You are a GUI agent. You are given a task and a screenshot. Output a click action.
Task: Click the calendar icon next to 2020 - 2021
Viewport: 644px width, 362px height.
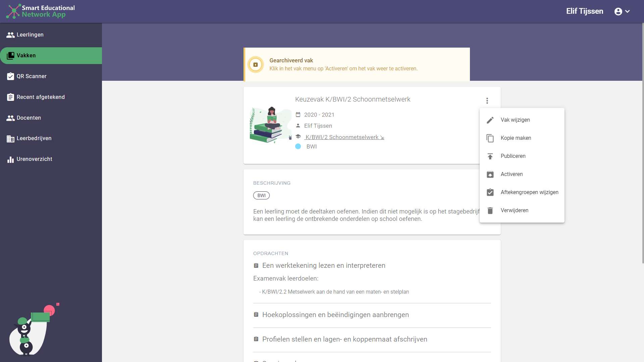click(298, 115)
